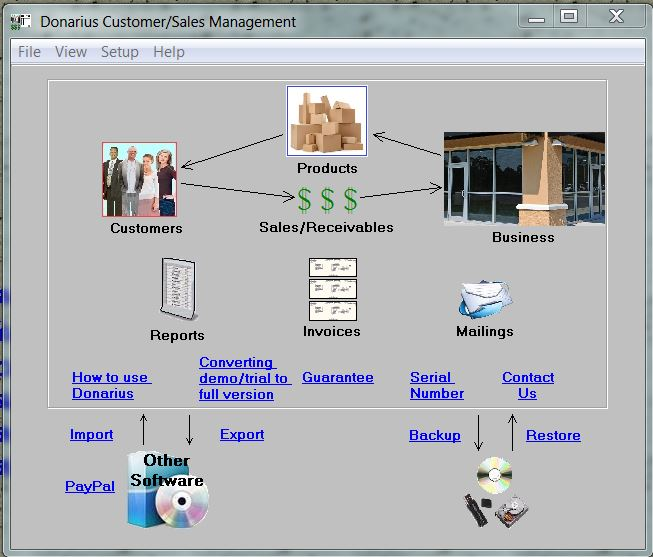This screenshot has width=653, height=557.
Task: Minimize the Donarius window
Action: tap(536, 17)
